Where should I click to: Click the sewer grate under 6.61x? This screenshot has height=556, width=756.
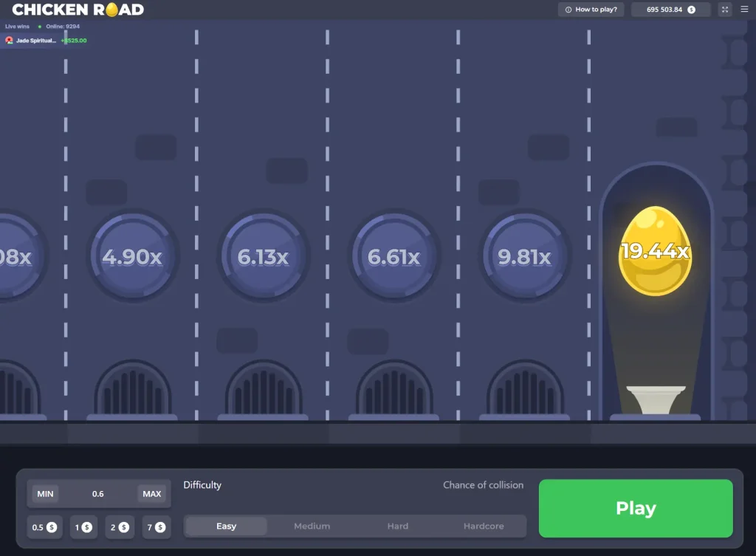pos(394,390)
